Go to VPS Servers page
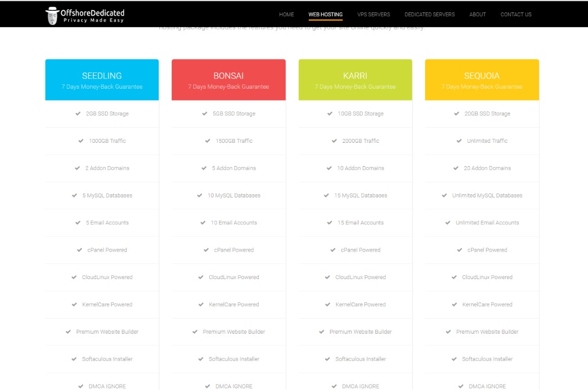The height and width of the screenshot is (390, 588). [374, 15]
